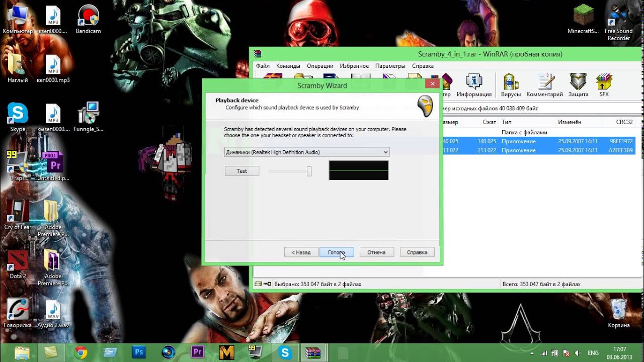The width and height of the screenshot is (644, 362).
Task: Click the Отмена button in the wizard
Action: coord(376,252)
